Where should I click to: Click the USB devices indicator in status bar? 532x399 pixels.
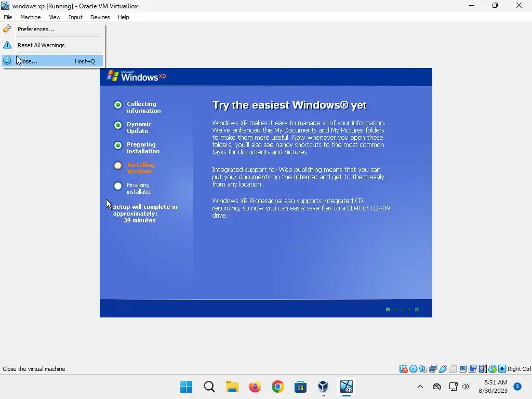pos(443,369)
